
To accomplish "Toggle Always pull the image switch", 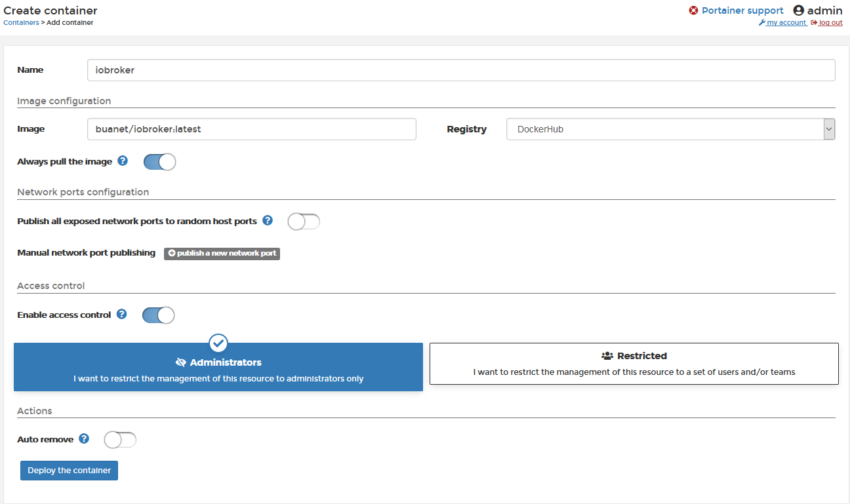I will [159, 162].
